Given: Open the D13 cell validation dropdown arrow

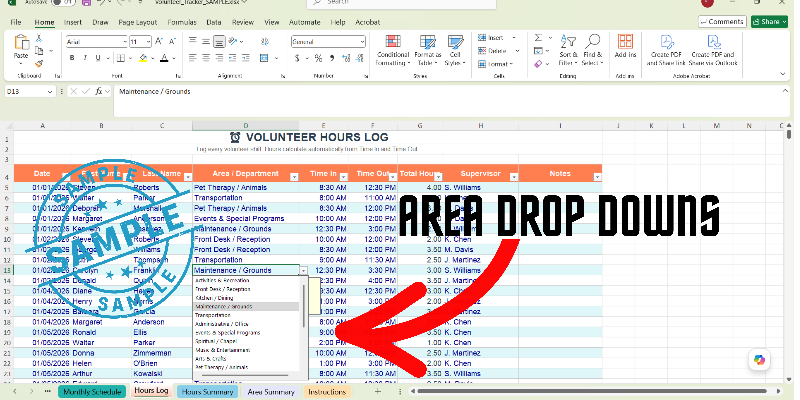Looking at the screenshot, I should 304,270.
